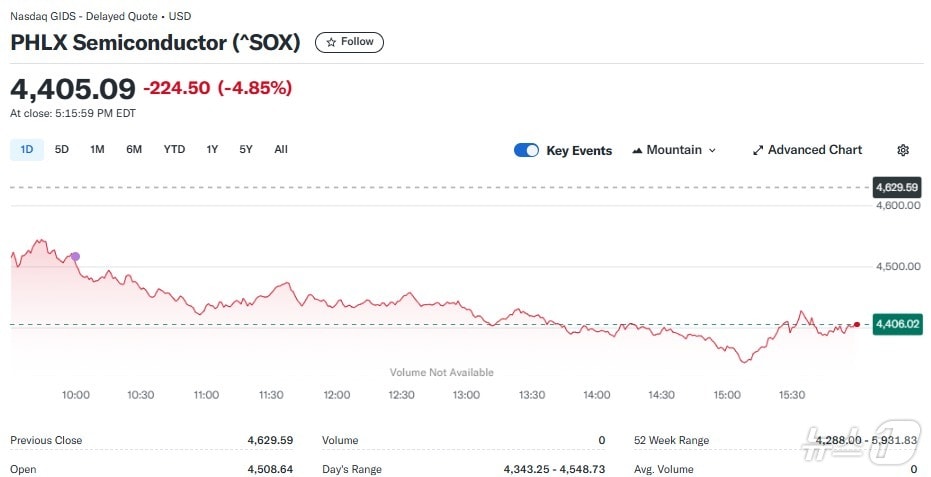Click the Mountain chart type icon
Screen dimensions: 931x477
pos(637,150)
